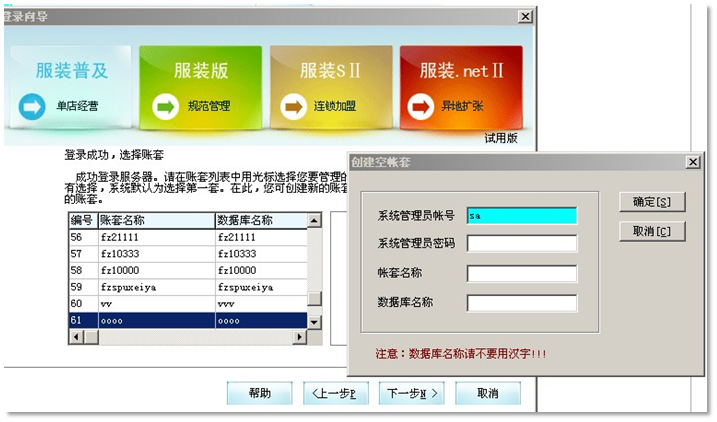Focus the 系统管理员帐号 field containing sa
The image size is (717, 422).
[522, 216]
